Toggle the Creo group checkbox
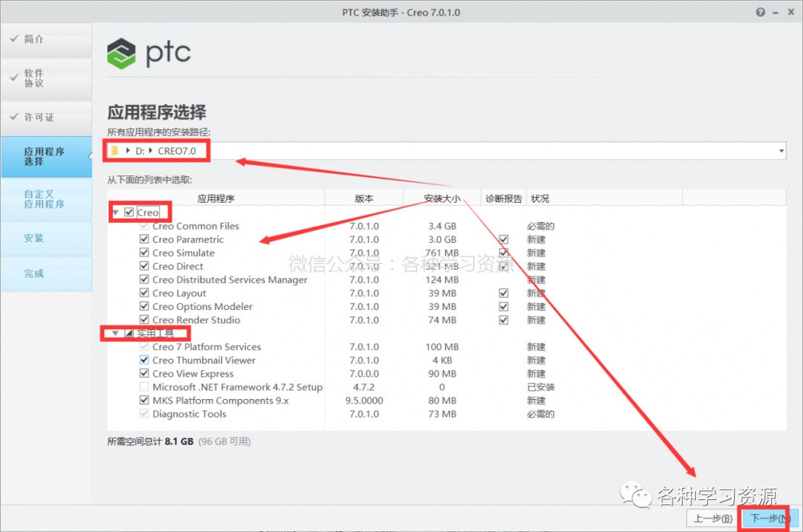Viewport: 803px width, 532px height. click(129, 213)
